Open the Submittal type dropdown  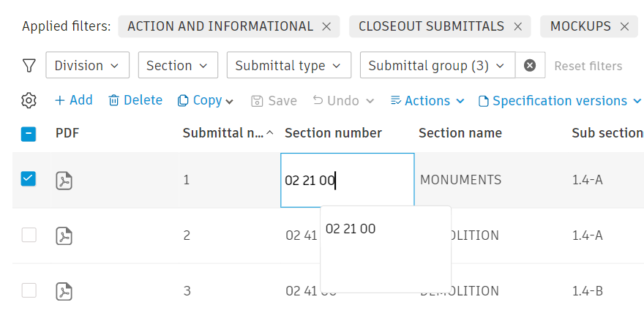coord(288,66)
